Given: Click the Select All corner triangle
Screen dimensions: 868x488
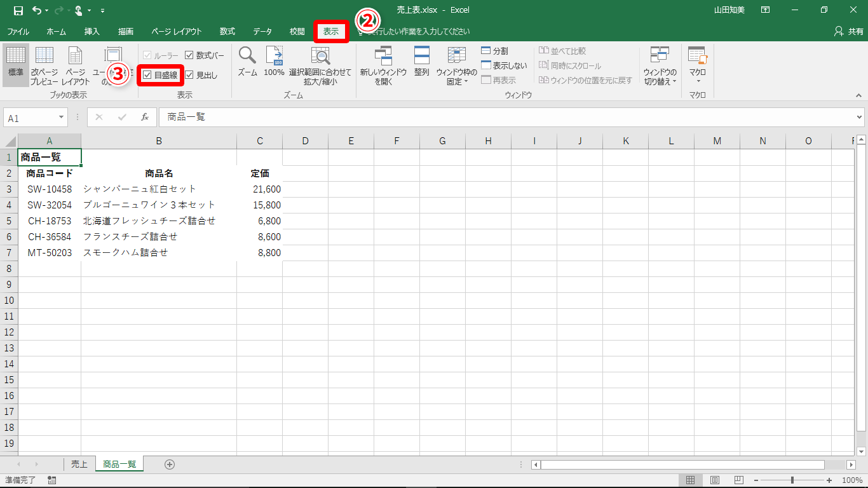Looking at the screenshot, I should click(11, 141).
